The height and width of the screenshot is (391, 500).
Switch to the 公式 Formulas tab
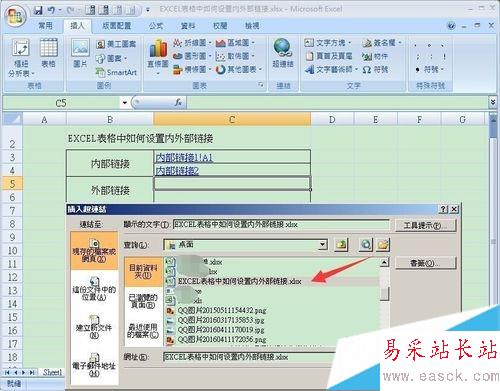156,26
